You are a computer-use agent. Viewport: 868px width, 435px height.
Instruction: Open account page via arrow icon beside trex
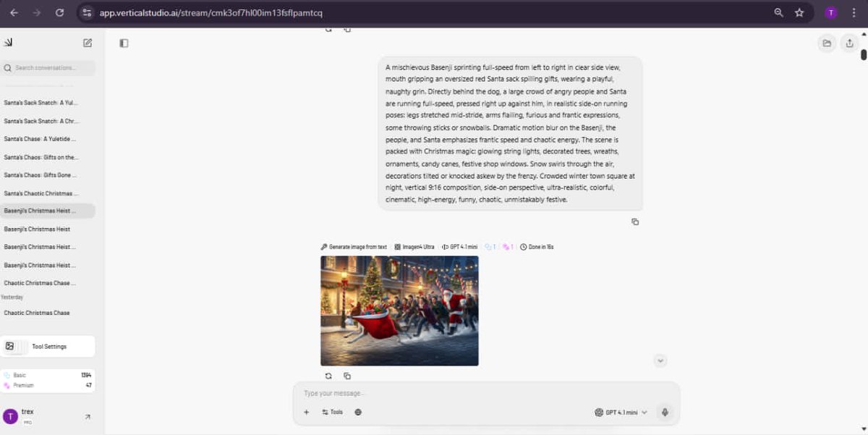pos(88,417)
